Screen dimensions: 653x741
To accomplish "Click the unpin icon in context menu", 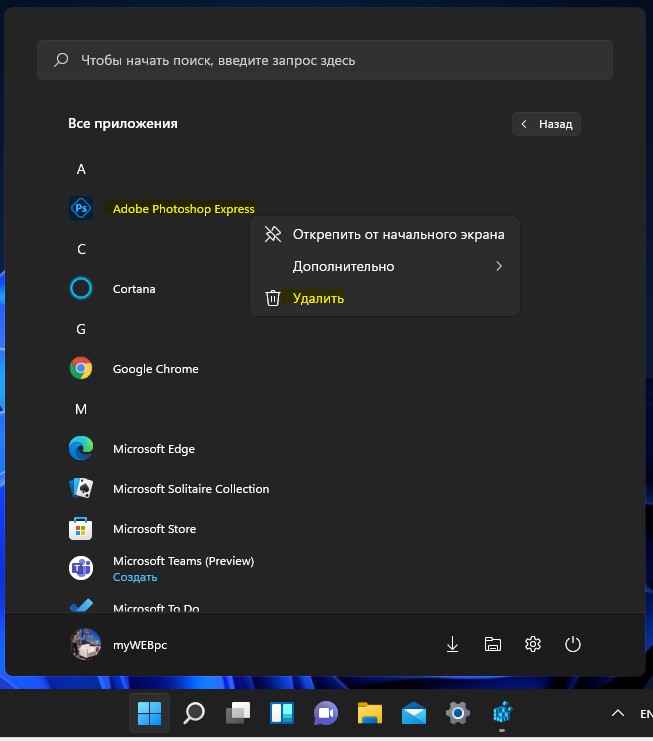I will pyautogui.click(x=273, y=234).
